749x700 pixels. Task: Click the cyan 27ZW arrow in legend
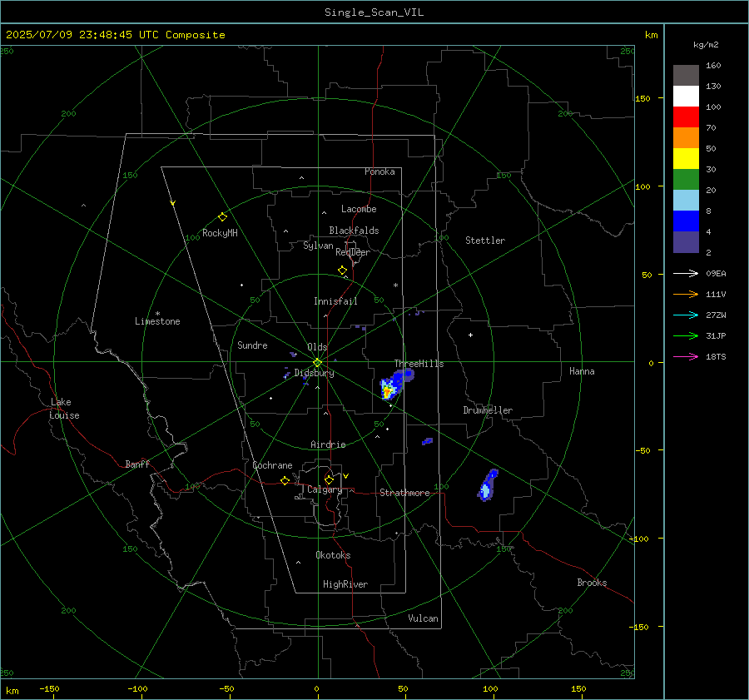(686, 315)
